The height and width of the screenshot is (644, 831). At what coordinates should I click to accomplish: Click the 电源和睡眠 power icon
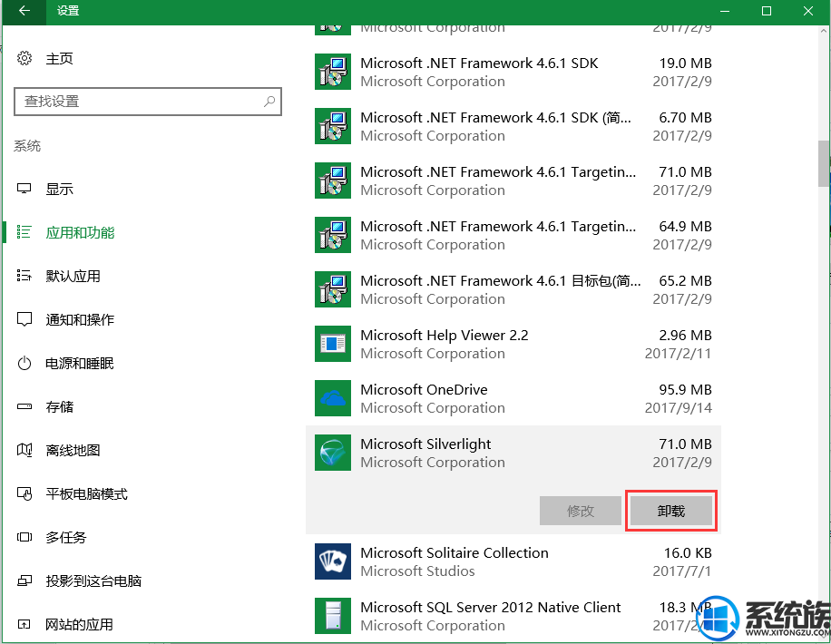[x=24, y=363]
